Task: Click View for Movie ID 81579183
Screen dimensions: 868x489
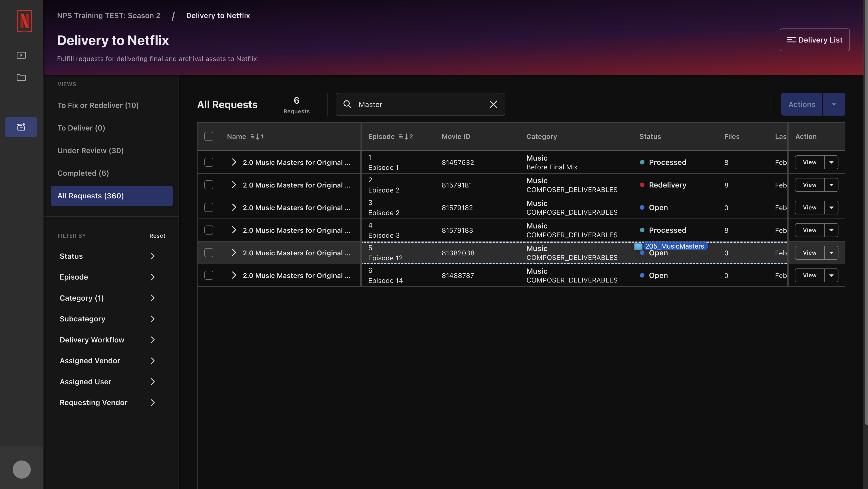Action: [x=809, y=230]
